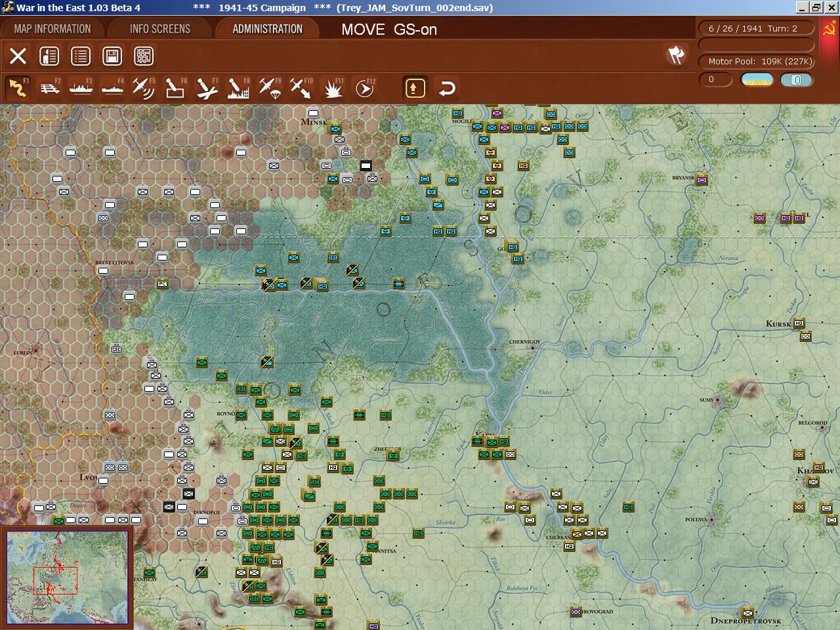Open the map grid icon in the top toolbar
The width and height of the screenshot is (840, 630).
point(144,56)
